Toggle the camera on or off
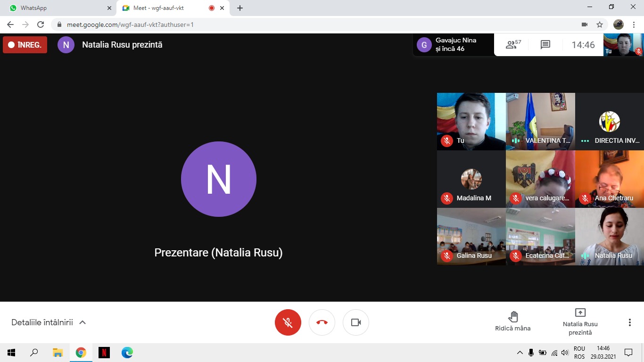 tap(356, 322)
